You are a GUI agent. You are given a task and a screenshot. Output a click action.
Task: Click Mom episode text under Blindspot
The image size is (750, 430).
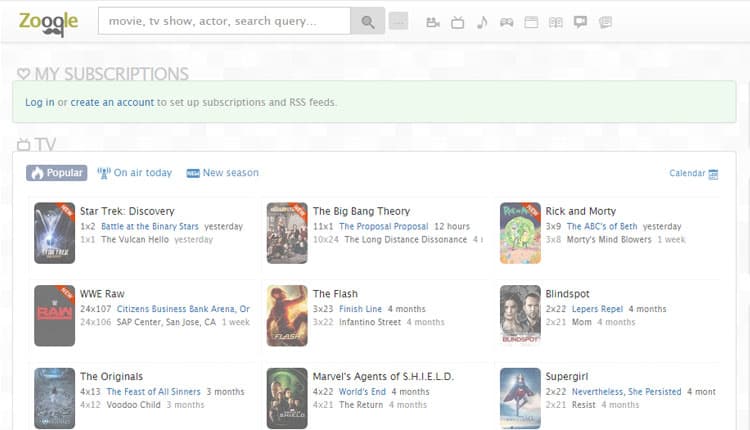[582, 322]
